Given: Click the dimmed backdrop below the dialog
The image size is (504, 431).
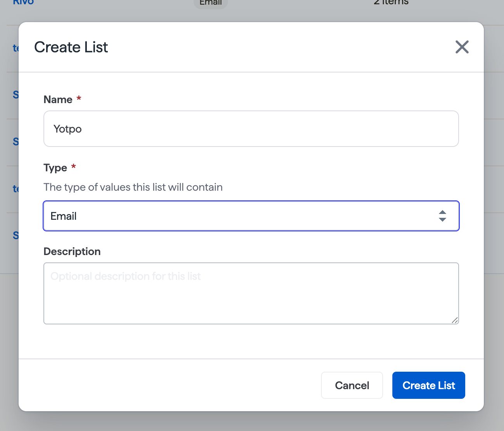Looking at the screenshot, I should click(252, 422).
